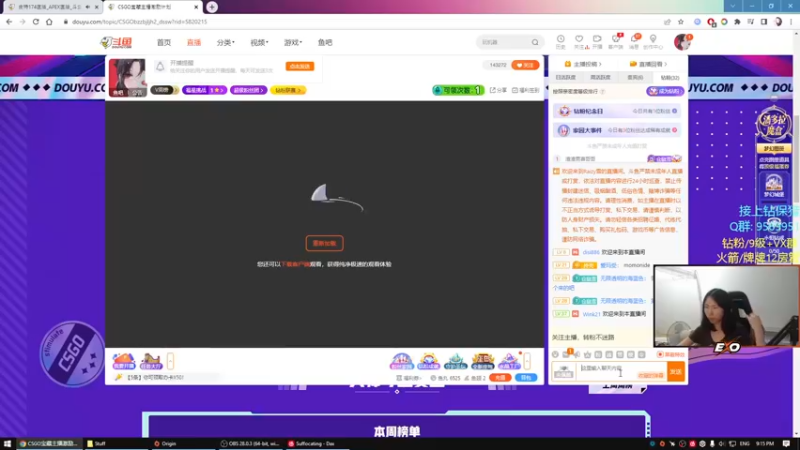The height and width of the screenshot is (450, 800).
Task: Switch to the 钻粉(32) diamond fans tab
Action: point(669,78)
